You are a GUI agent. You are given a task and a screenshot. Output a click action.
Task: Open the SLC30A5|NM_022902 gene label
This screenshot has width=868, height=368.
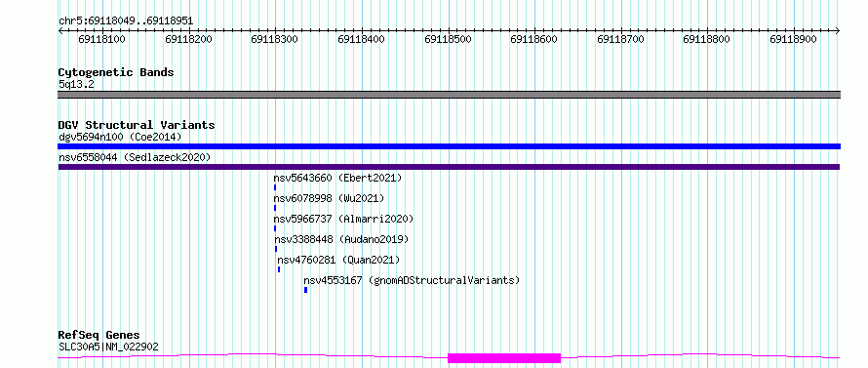click(108, 347)
